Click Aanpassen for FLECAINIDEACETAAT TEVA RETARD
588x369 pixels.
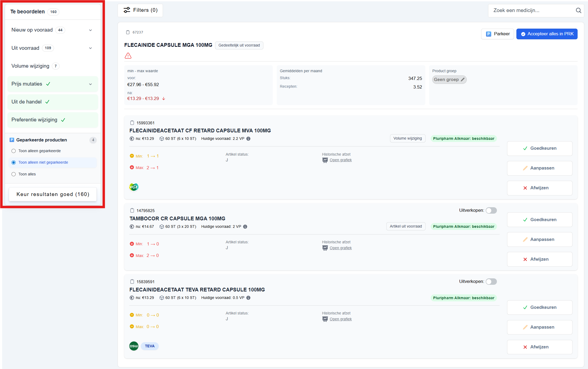(540, 327)
